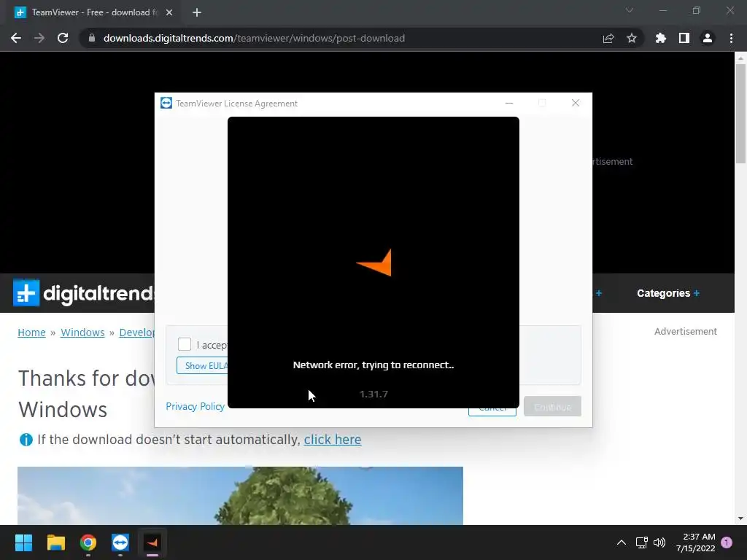Go back using the browser back arrow
Screen dimensions: 747x560
(x=16, y=38)
